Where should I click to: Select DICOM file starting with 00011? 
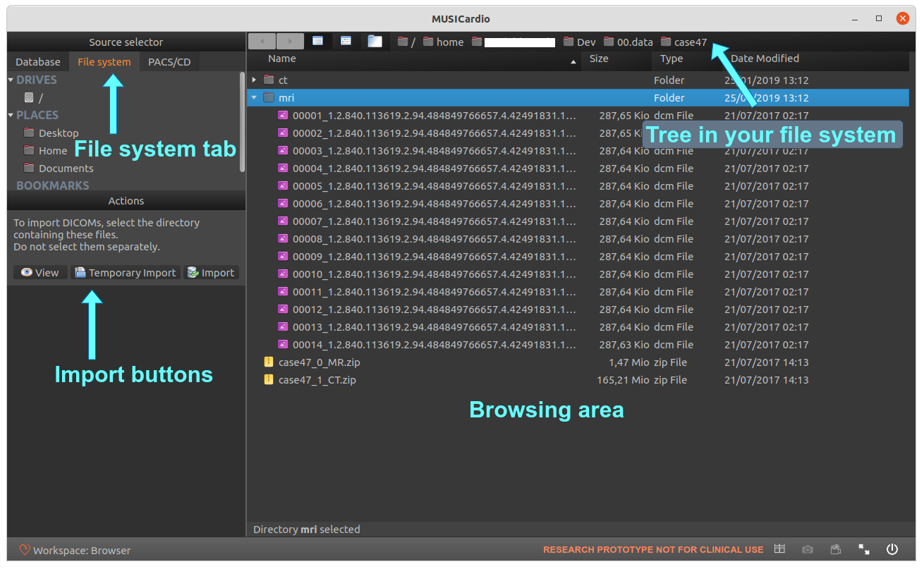[578, 292]
